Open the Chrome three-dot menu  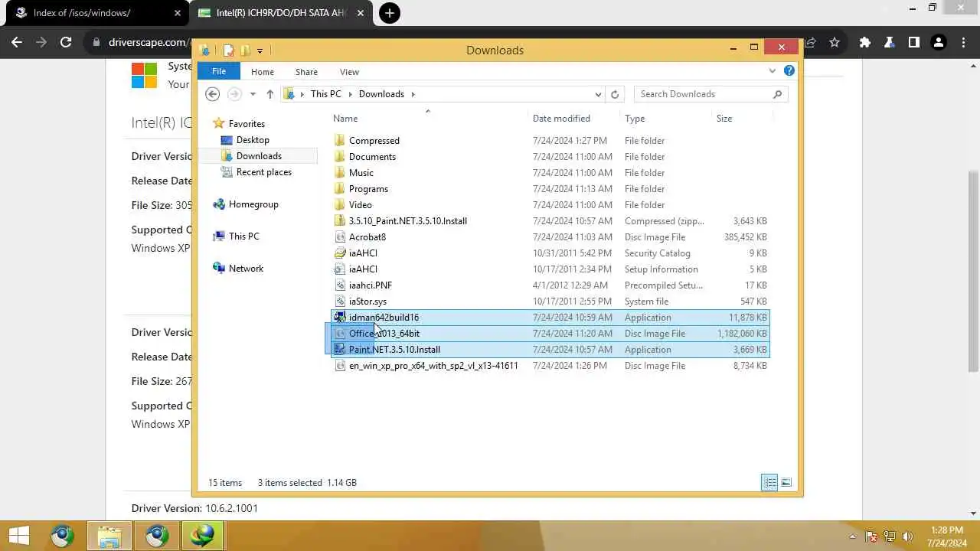962,42
